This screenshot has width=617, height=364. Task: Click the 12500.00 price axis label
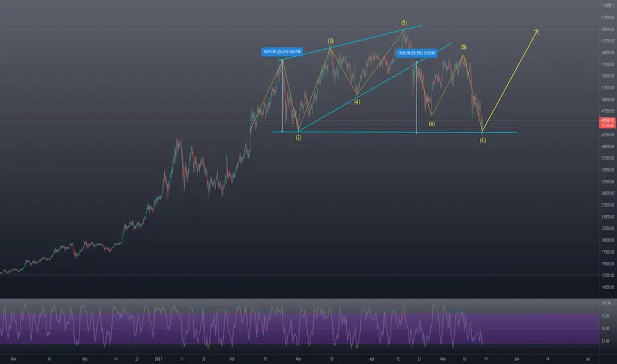pos(608,275)
